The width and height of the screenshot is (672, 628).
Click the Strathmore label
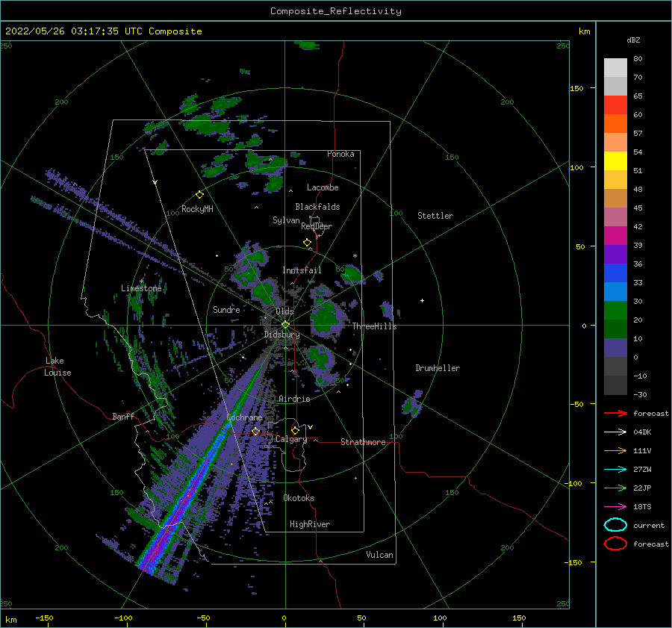tap(363, 442)
